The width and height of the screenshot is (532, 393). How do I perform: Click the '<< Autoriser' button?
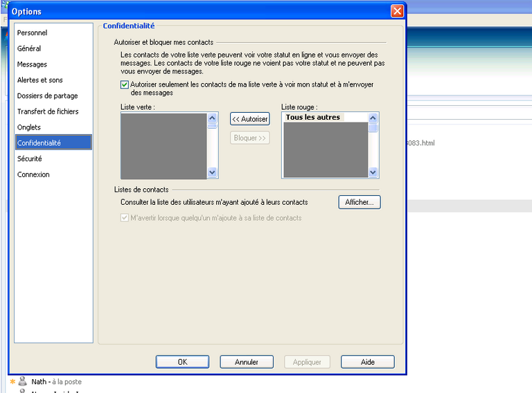[250, 119]
